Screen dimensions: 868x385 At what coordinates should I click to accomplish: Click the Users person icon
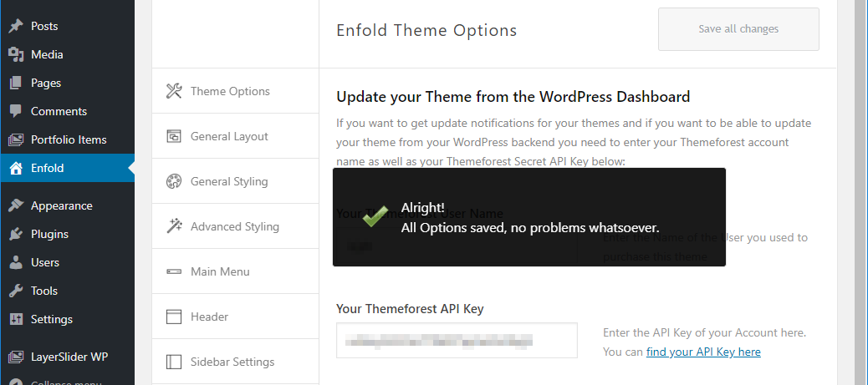click(x=15, y=262)
